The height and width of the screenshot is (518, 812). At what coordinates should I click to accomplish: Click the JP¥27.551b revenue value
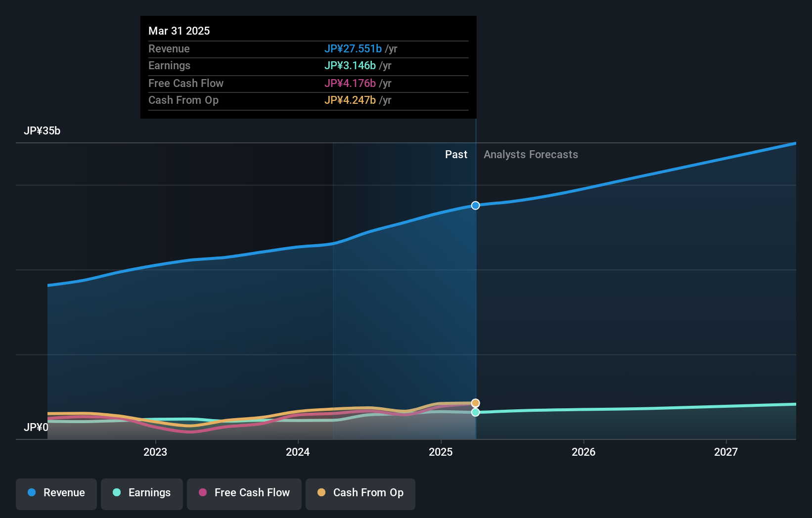tap(353, 48)
